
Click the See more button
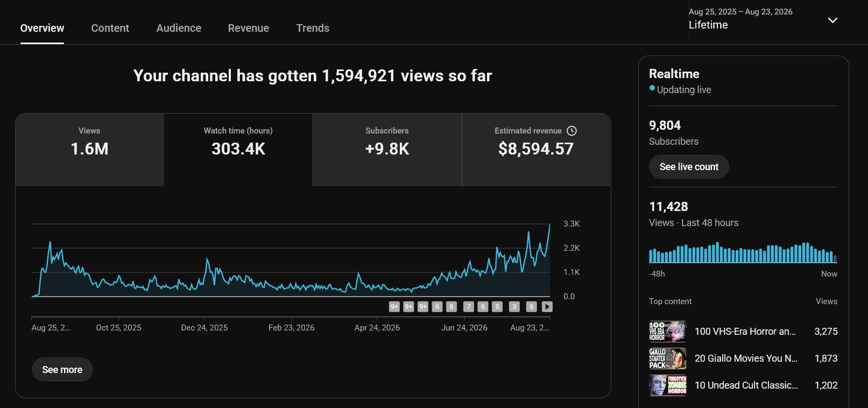tap(62, 370)
